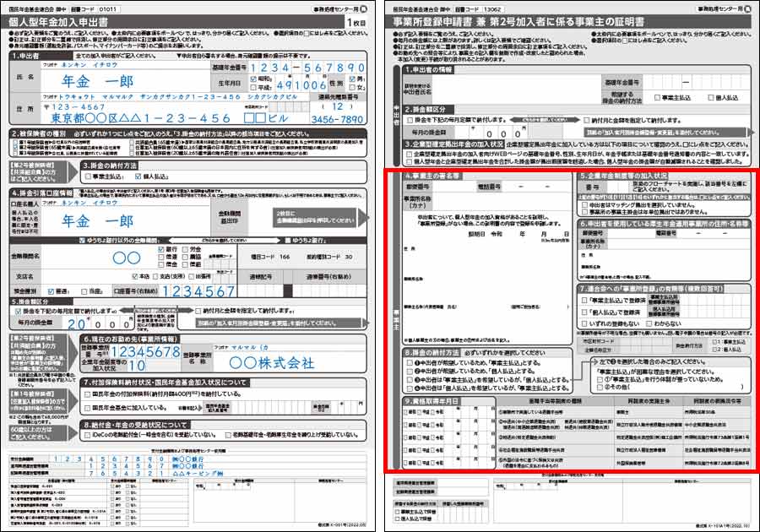Click the 〇〇株式会社 company name field
Viewport: 760px width, 532px height.
click(271, 363)
